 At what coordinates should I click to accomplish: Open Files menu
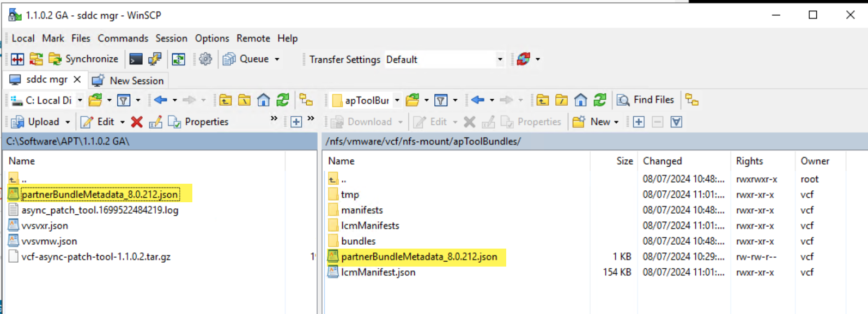[81, 38]
